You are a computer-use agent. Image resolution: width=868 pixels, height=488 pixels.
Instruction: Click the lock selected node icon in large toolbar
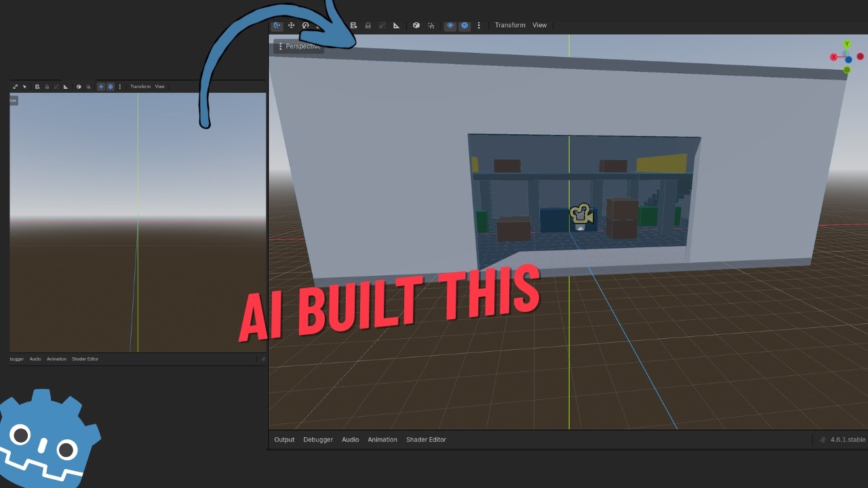(368, 25)
